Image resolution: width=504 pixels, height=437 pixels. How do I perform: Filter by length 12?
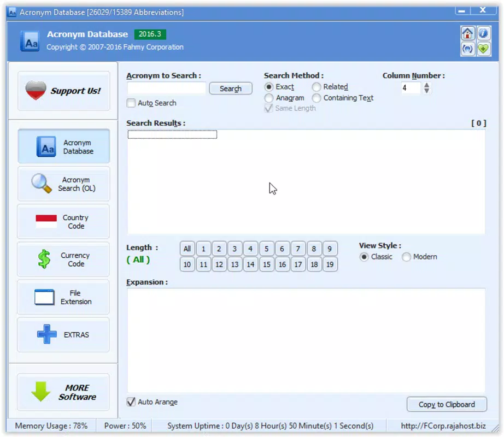coord(219,264)
